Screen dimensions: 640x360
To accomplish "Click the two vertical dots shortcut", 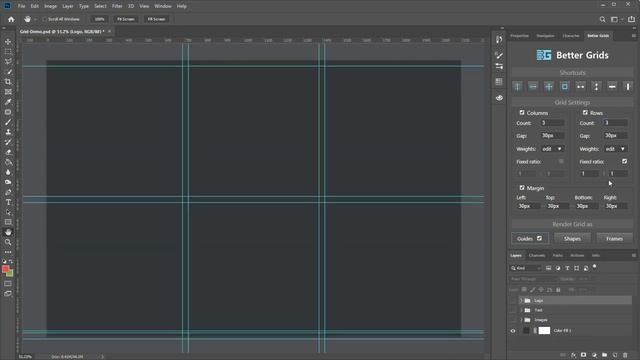I will [596, 87].
